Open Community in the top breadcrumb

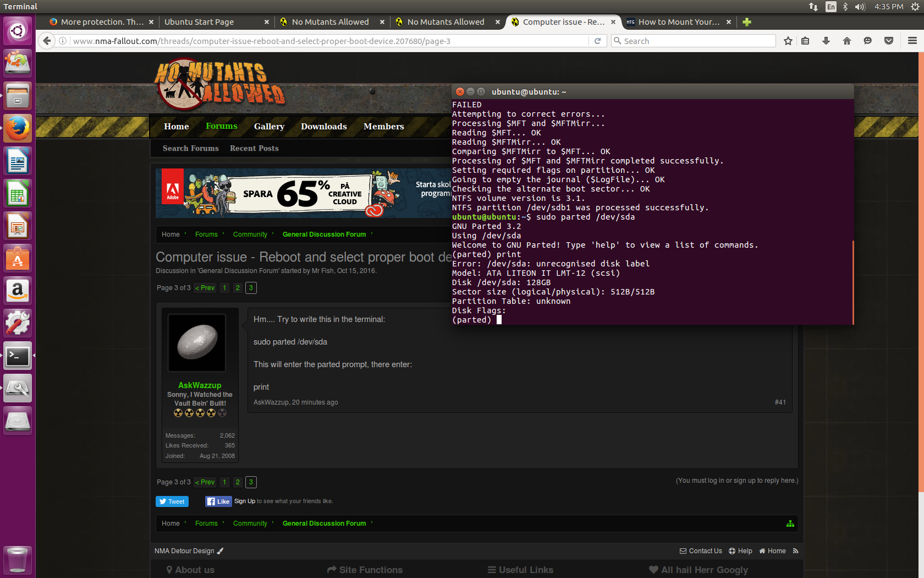point(250,235)
